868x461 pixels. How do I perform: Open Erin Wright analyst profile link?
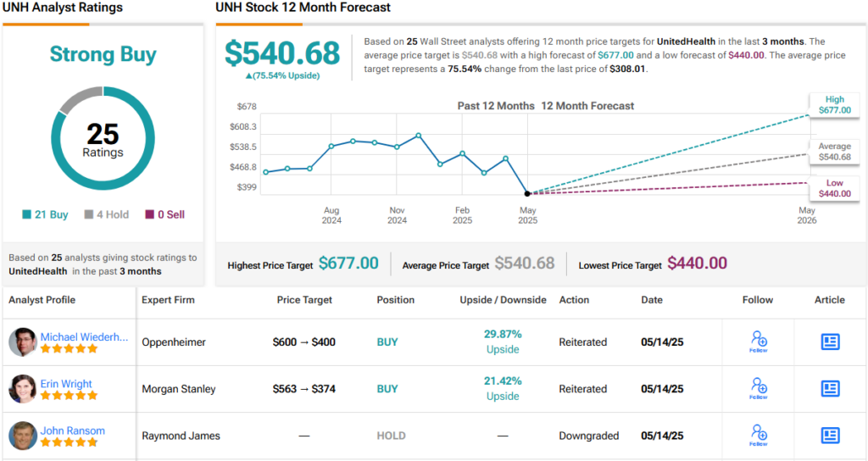[x=66, y=384]
